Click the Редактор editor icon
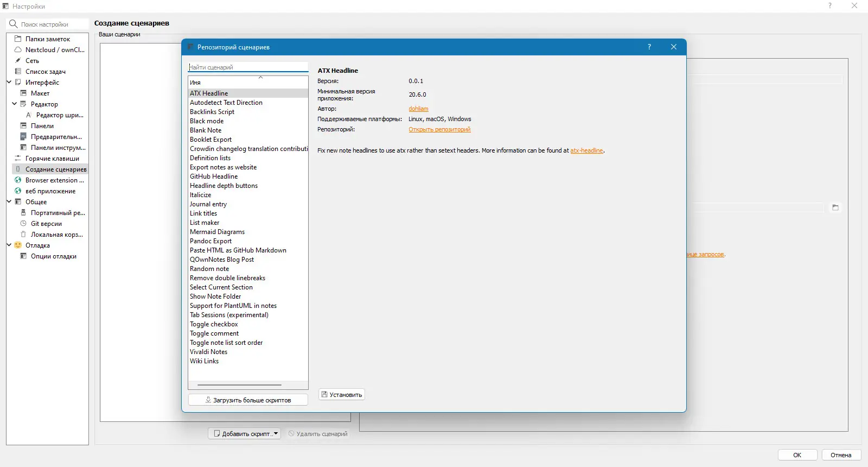Viewport: 868px width, 467px height. point(23,104)
